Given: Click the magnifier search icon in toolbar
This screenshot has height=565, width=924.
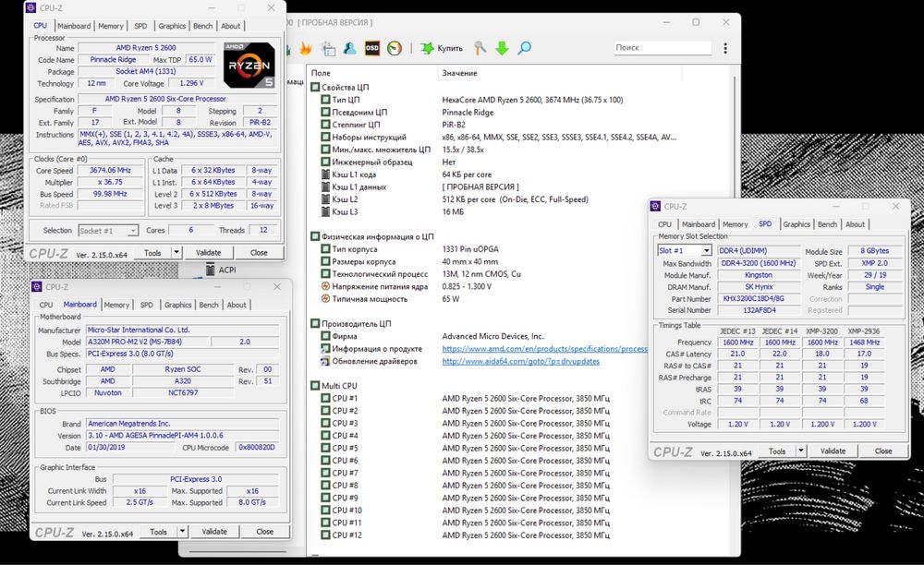Looking at the screenshot, I should (x=524, y=48).
